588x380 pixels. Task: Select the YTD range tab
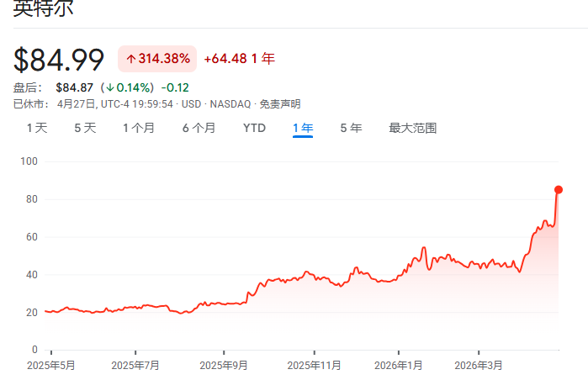[x=254, y=129]
